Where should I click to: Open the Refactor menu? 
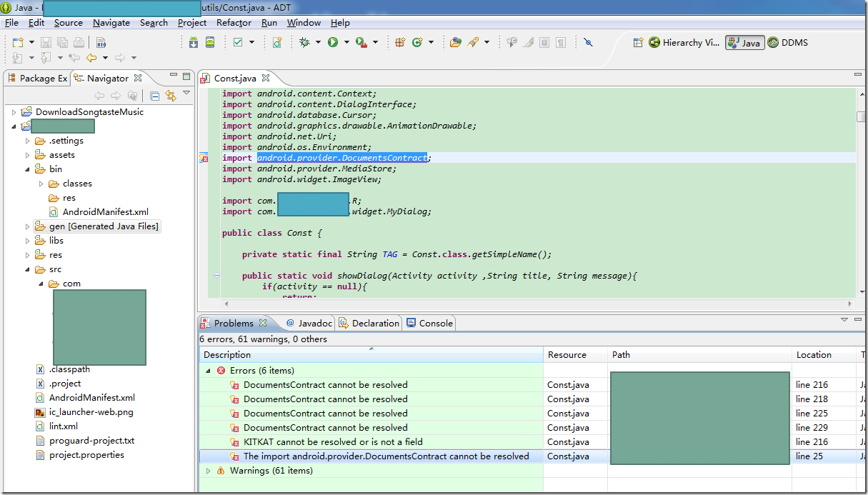pos(234,23)
